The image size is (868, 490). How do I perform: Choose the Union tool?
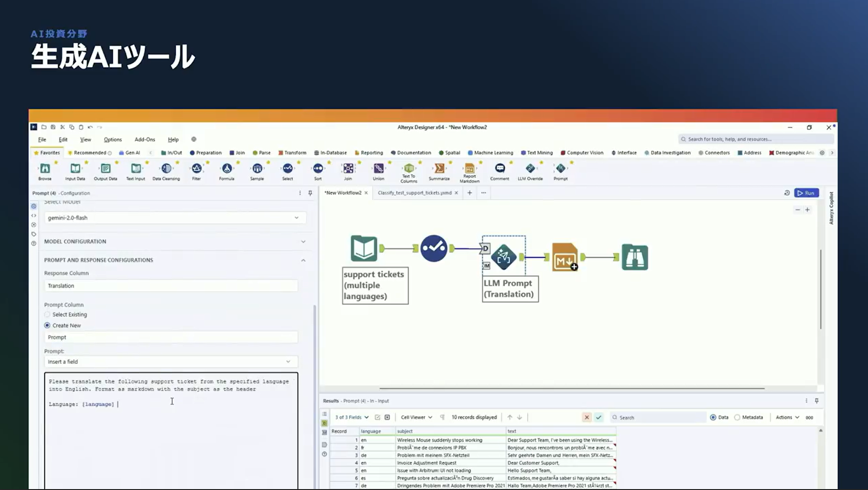pos(378,171)
